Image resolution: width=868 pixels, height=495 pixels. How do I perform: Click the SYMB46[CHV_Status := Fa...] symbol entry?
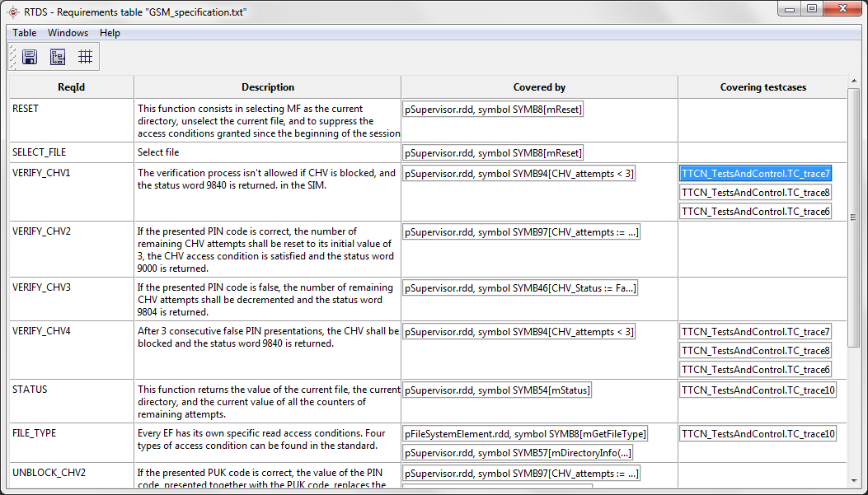520,288
